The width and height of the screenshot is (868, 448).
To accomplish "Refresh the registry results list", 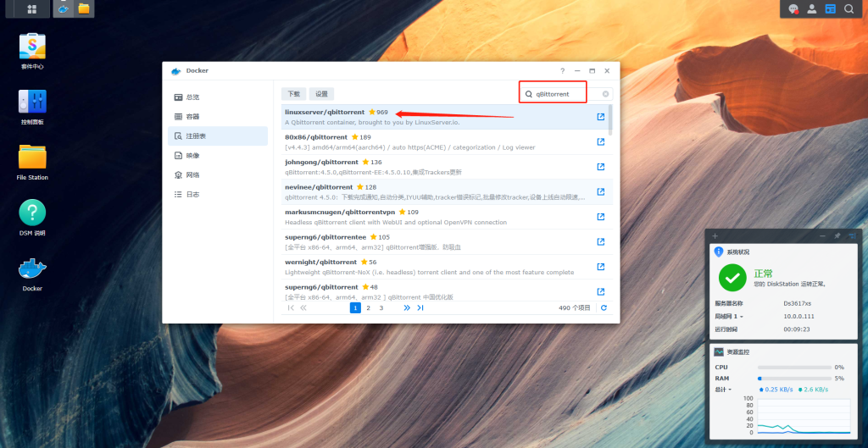I will pos(604,307).
